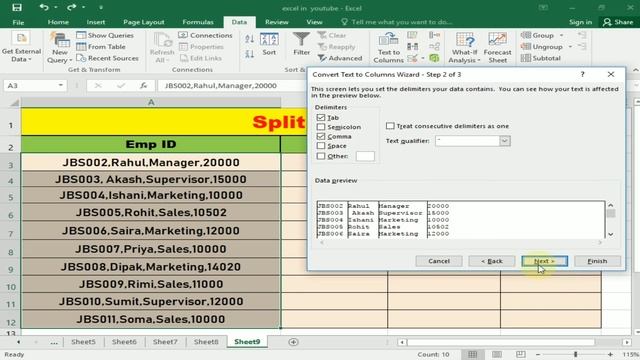
Task: Close the Text to Columns wizard
Action: point(611,74)
